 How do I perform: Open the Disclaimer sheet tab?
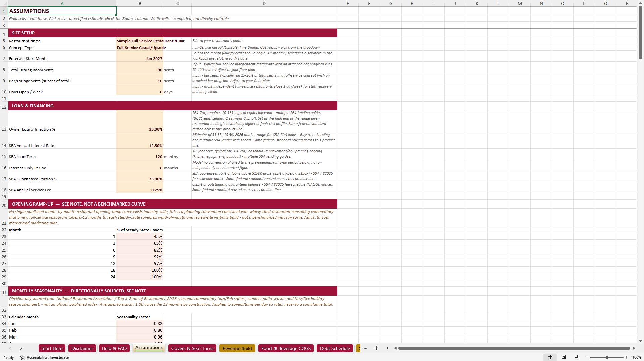coord(82,348)
